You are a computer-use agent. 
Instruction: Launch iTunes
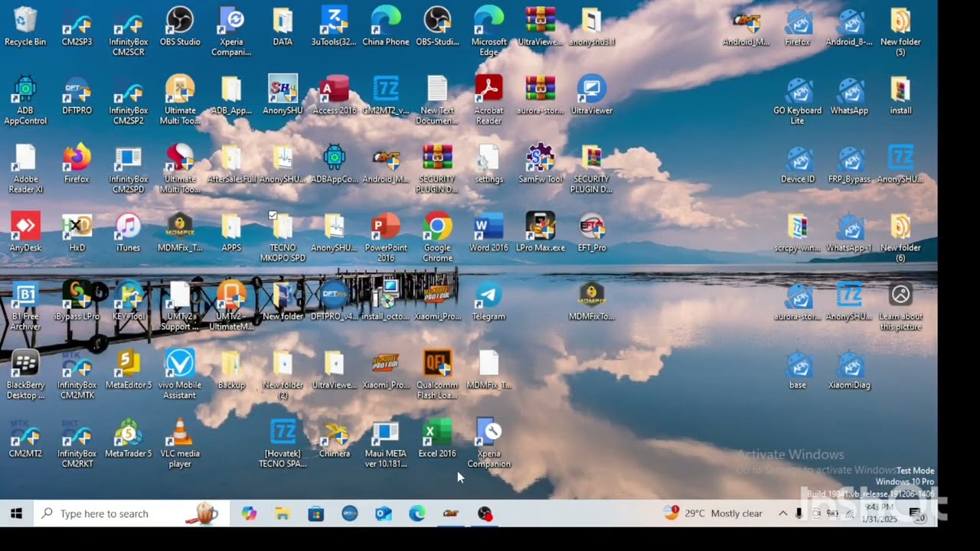128,232
